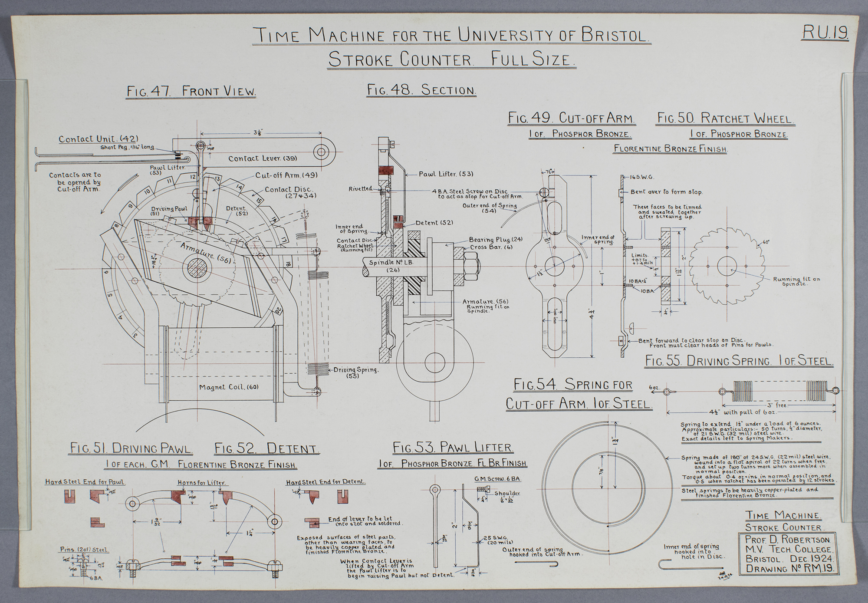This screenshot has height=603, width=868.
Task: Click the 'Fig. 49. Cut-off Arm' heading
Action: (572, 118)
